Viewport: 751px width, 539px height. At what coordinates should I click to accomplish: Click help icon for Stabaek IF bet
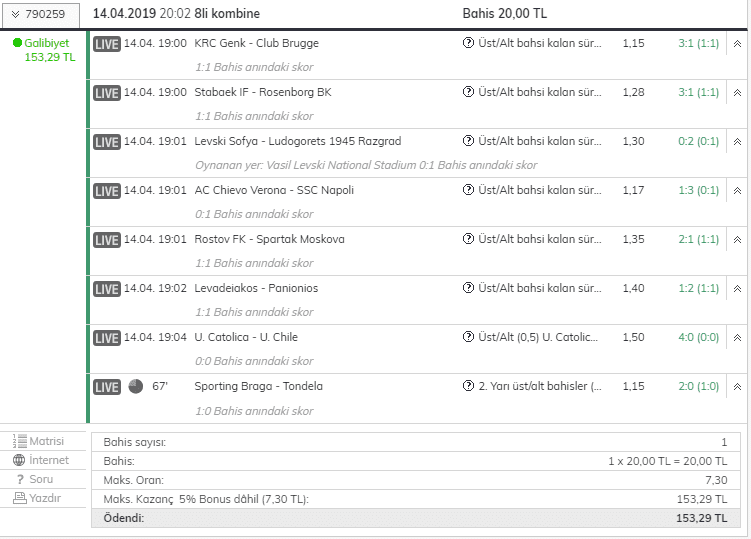tap(468, 92)
